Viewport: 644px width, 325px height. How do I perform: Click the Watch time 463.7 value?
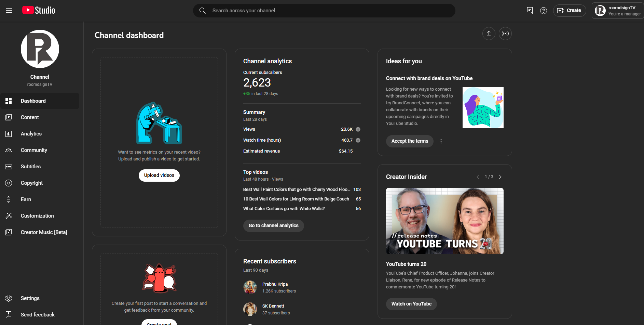pos(347,140)
